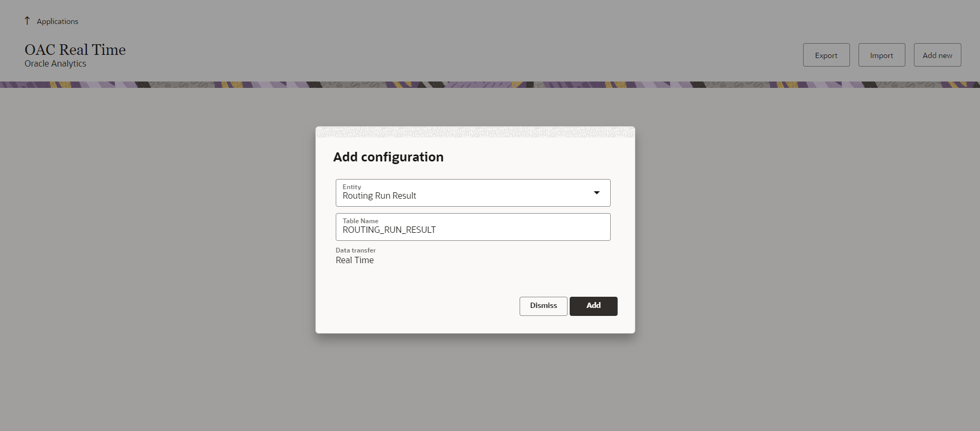Expand the Entity dropdown arrow
This screenshot has width=980, height=431.
coord(597,193)
